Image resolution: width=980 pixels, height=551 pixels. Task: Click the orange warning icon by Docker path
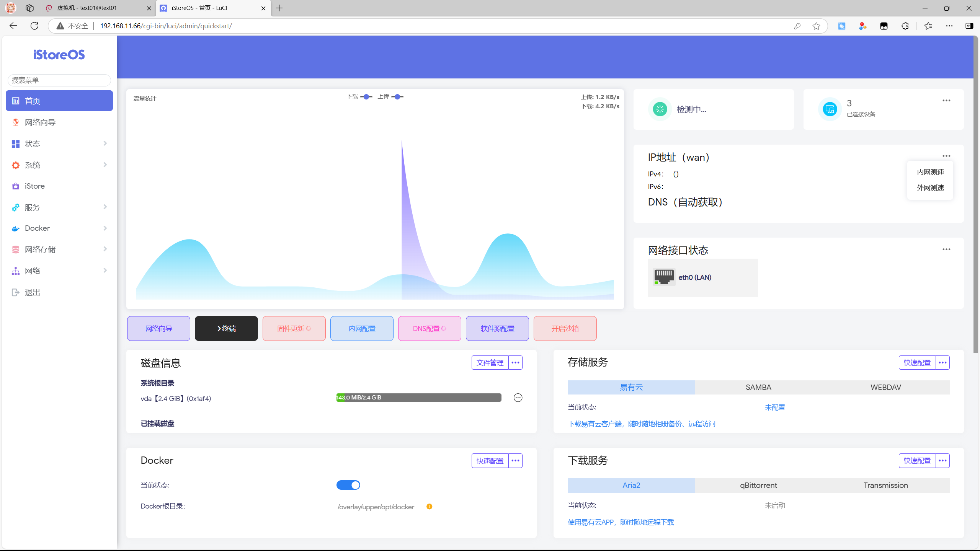(x=430, y=507)
